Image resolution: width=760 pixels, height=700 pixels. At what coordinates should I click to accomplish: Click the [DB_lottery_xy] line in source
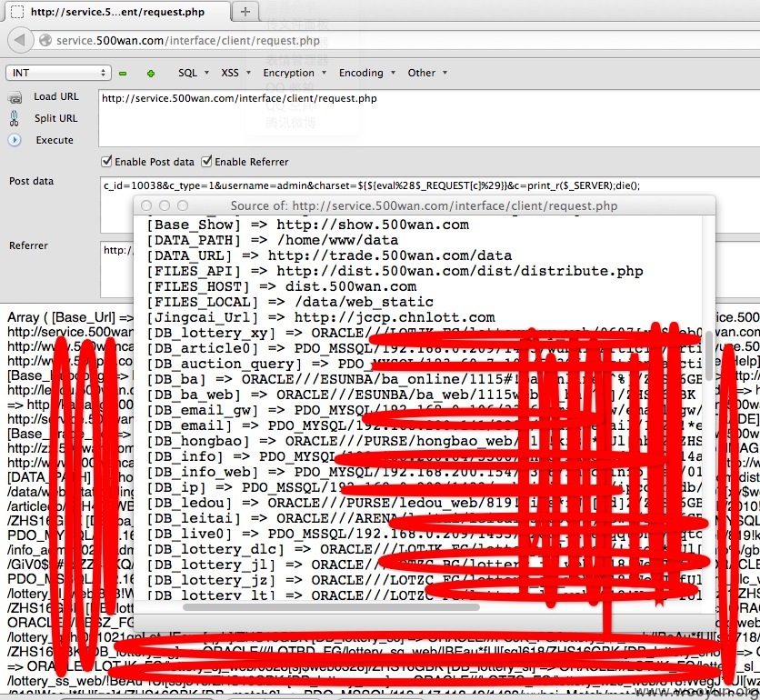[x=425, y=334]
